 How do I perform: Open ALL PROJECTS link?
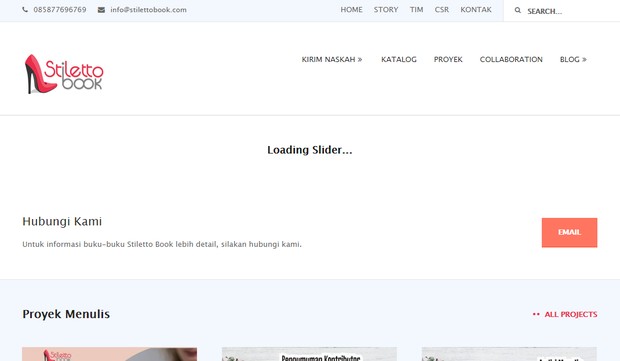point(565,314)
